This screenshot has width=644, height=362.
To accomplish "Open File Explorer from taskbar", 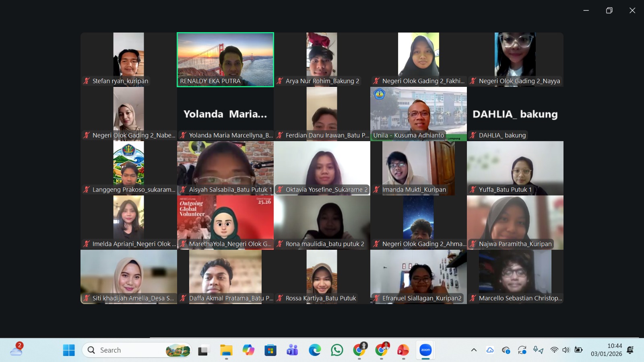I will [x=226, y=350].
